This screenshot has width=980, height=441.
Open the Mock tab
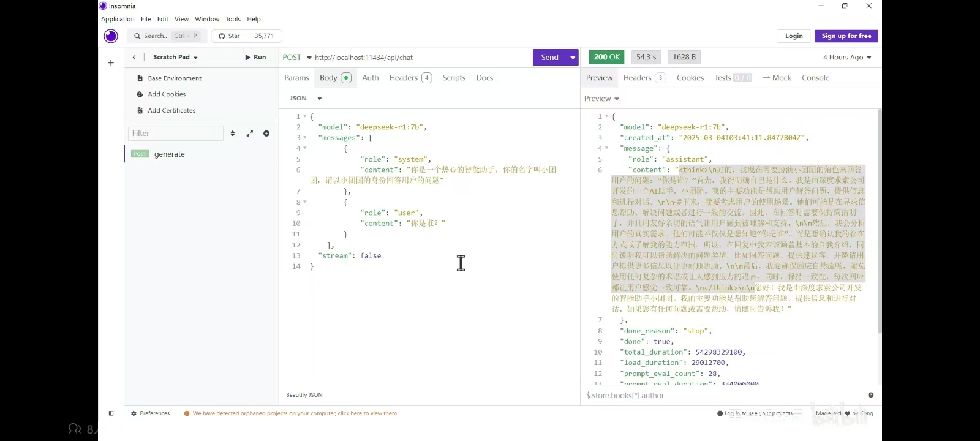point(777,78)
